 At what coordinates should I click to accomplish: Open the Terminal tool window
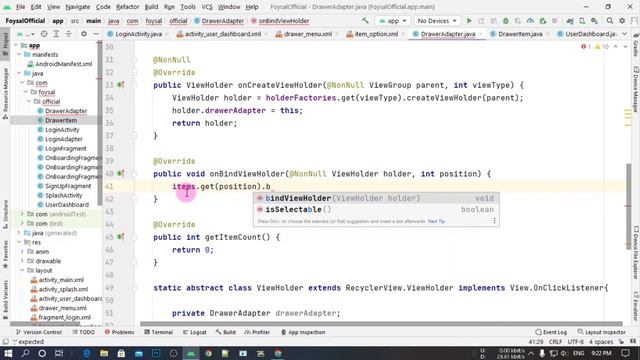tap(158, 332)
